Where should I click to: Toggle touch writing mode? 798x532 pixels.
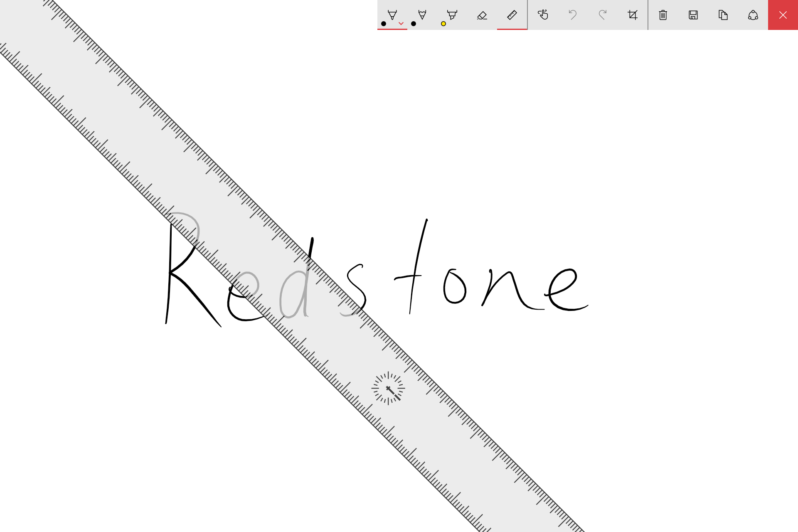543,15
